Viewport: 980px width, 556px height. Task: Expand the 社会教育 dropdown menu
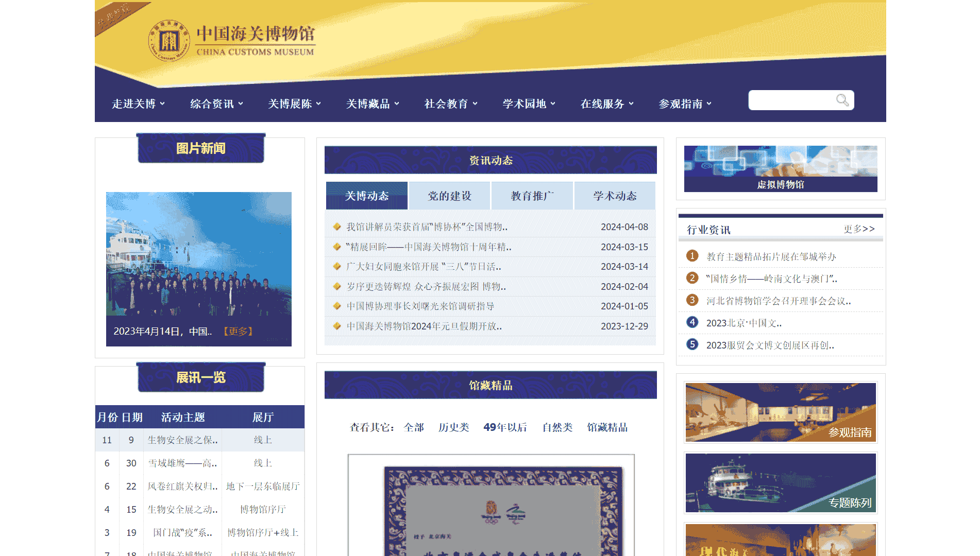(x=451, y=104)
